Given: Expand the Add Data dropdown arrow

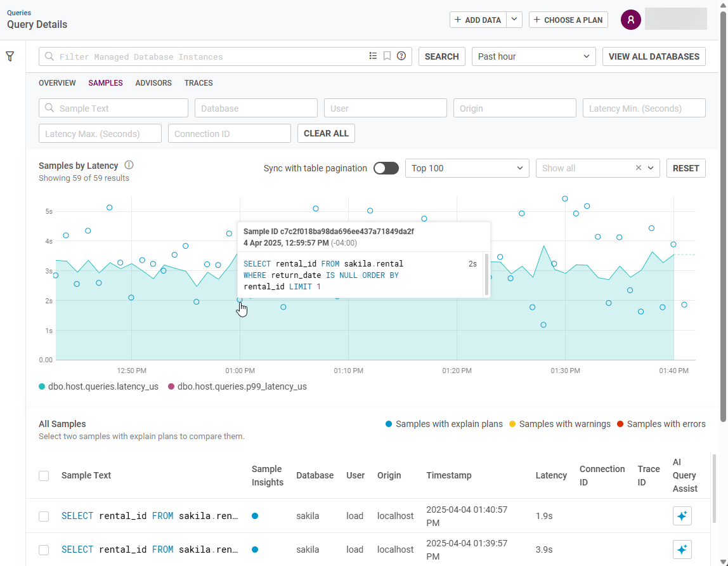Looking at the screenshot, I should click(514, 20).
